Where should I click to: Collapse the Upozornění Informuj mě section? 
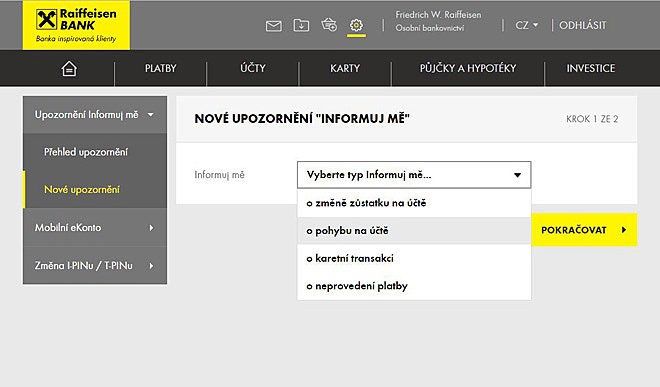click(95, 115)
